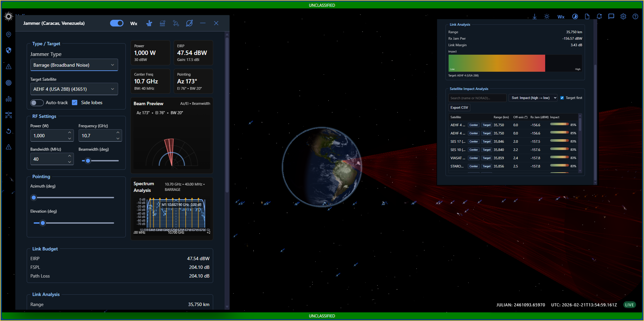Open the Jammer Type dropdown

(74, 65)
